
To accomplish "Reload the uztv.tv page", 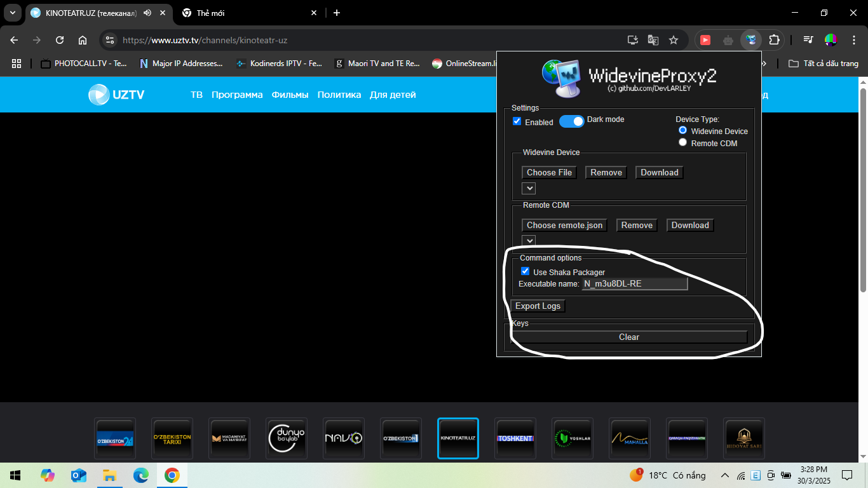I will tap(60, 40).
